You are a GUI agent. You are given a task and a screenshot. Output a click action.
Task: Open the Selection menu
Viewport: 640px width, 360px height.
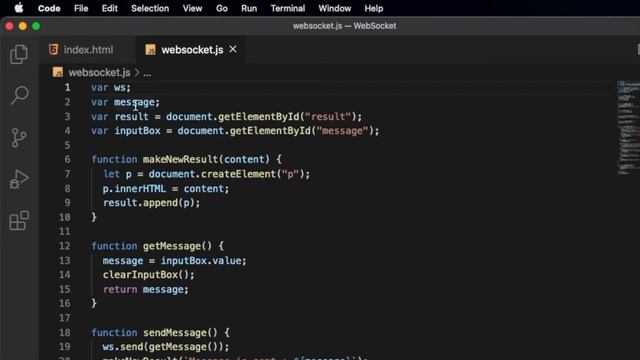click(150, 8)
